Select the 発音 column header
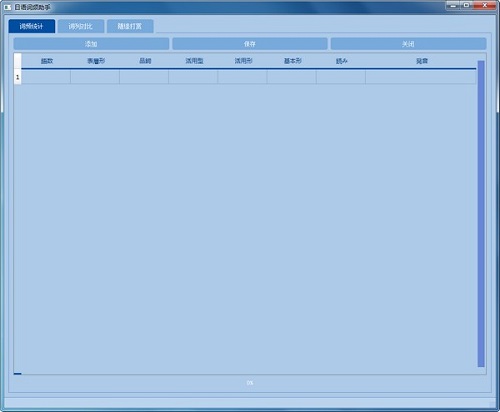Viewport: 500px width, 412px height. [x=422, y=61]
